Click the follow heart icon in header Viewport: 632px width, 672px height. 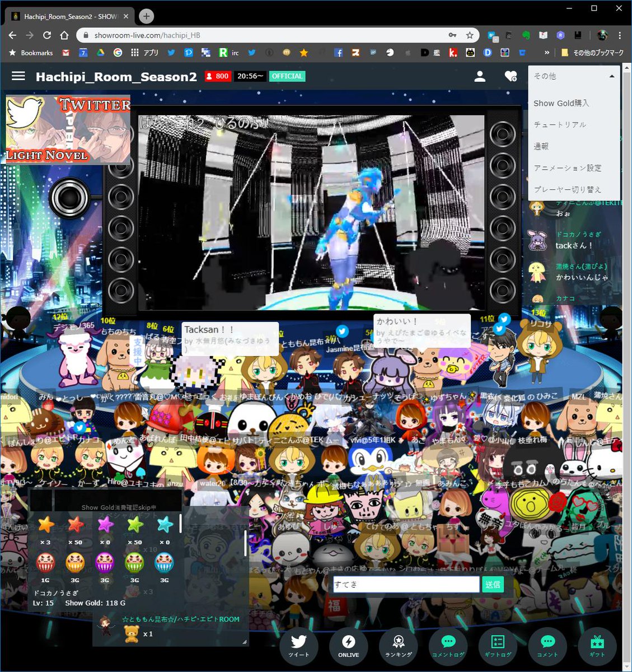[x=511, y=76]
